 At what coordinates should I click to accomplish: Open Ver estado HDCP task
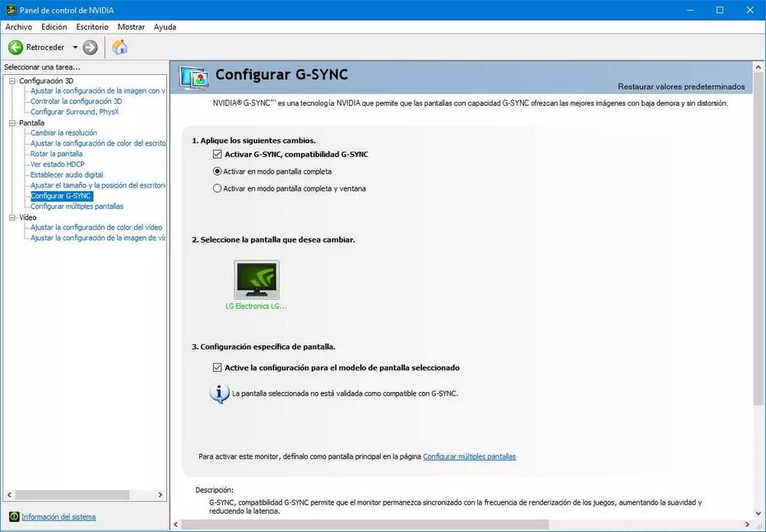(57, 165)
